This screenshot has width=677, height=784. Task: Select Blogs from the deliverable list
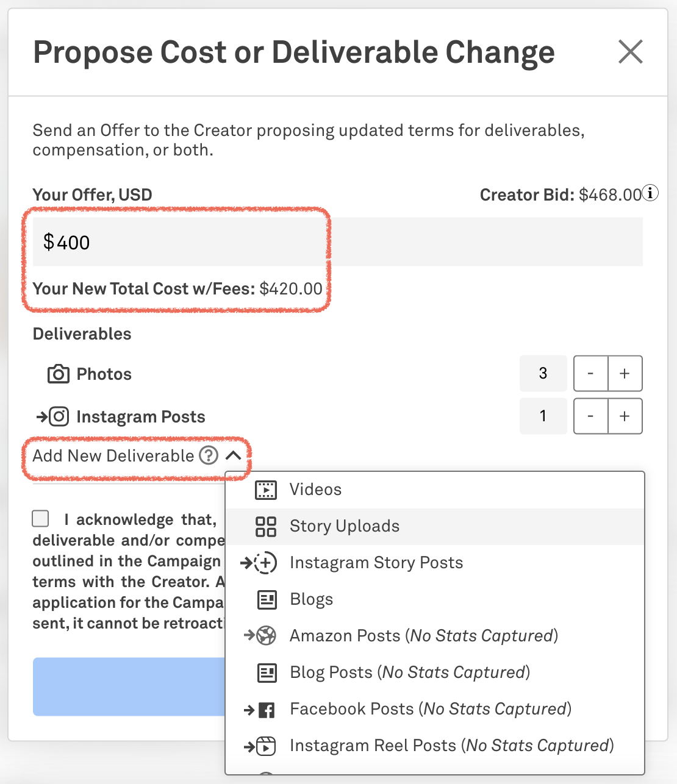[312, 599]
